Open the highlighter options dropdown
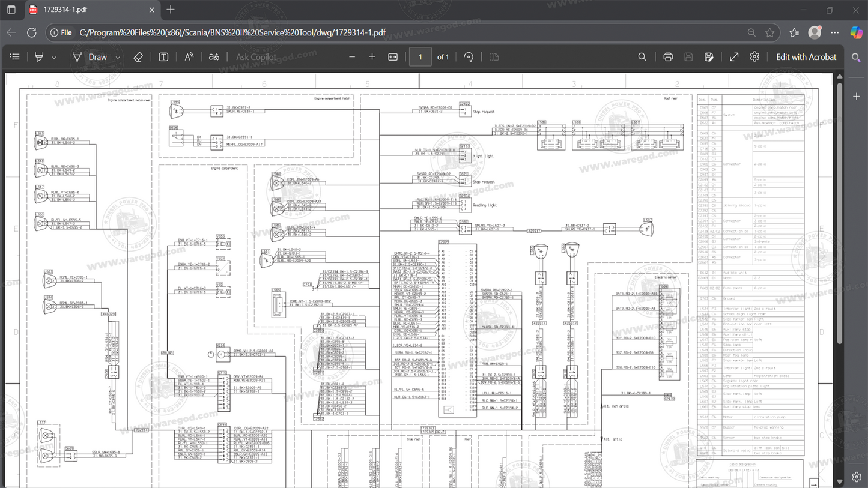This screenshot has height=488, width=868. [53, 56]
